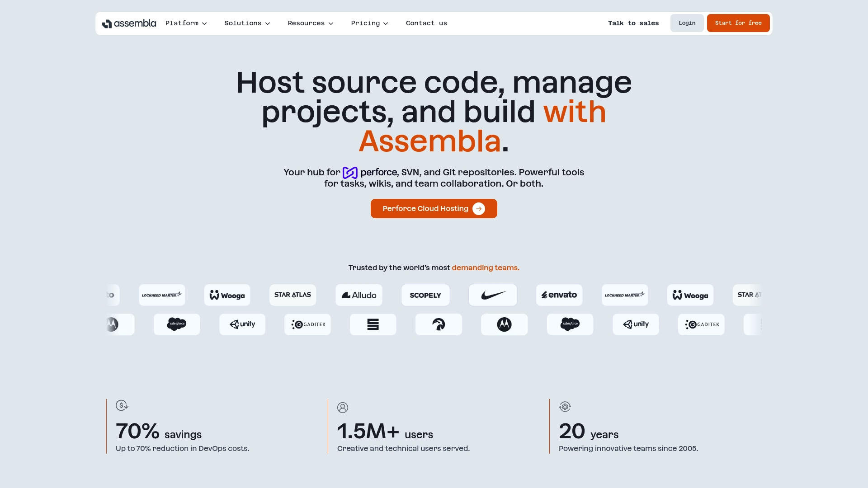Viewport: 868px width, 488px height.
Task: Click the Unity logo on the right side
Action: 636,324
